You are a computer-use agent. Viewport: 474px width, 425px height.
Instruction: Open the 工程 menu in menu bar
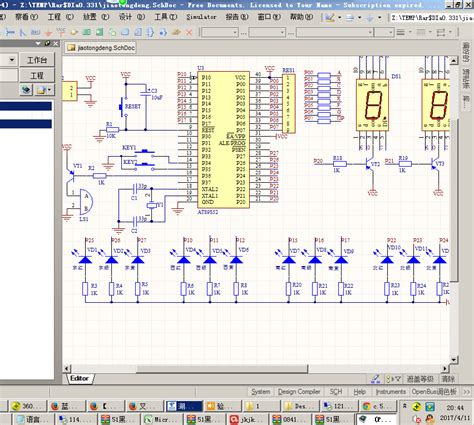[x=60, y=17]
